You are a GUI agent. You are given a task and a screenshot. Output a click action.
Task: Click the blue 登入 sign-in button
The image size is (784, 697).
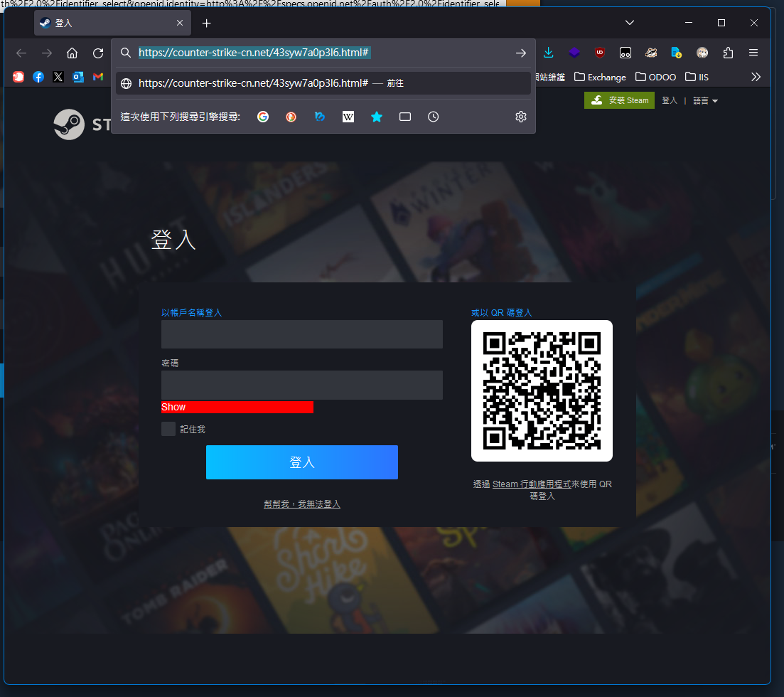click(x=302, y=462)
